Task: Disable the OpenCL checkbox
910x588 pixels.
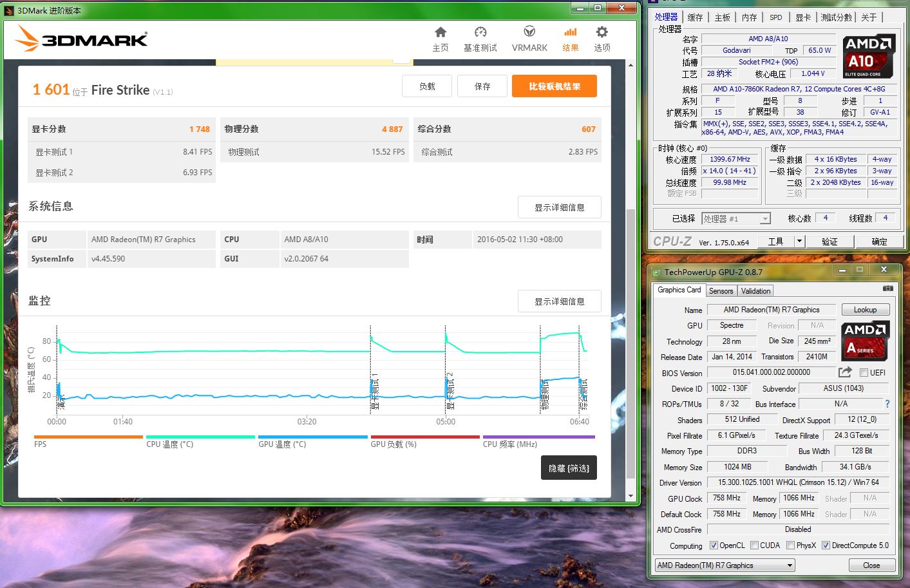Action: click(714, 545)
